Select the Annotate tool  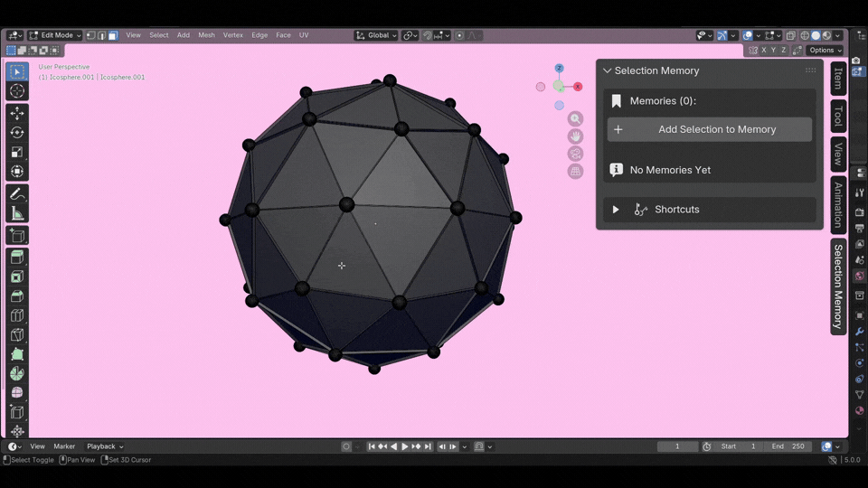[x=17, y=194]
